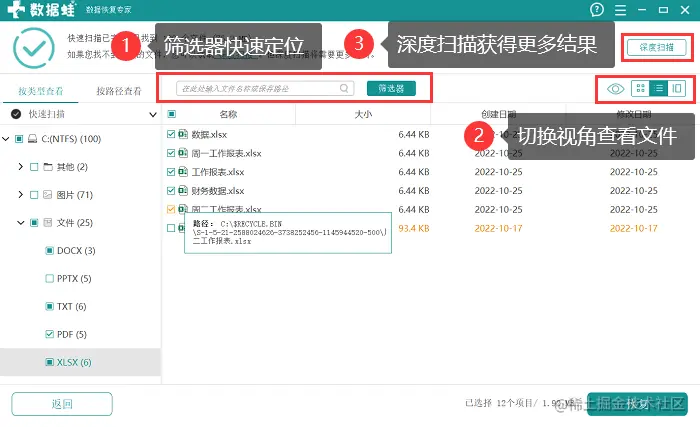This screenshot has width=700, height=427.
Task: Uncheck the 周一工作报表.xlsx checkbox
Action: (x=171, y=153)
